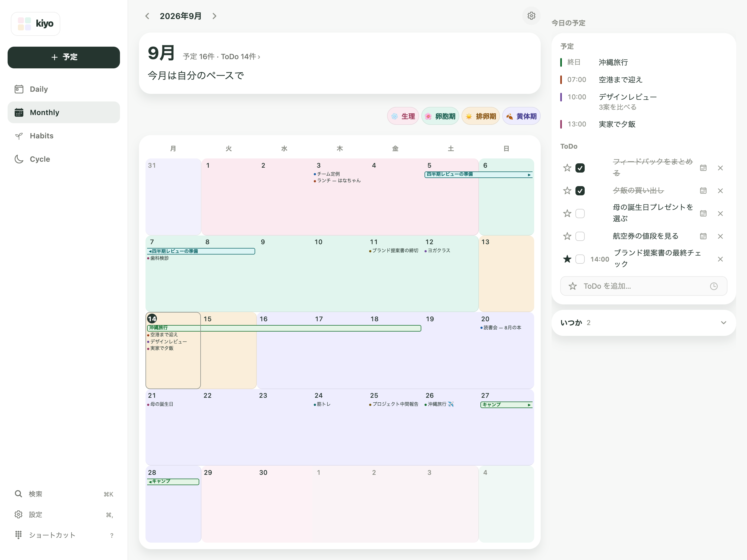Uncheck 夕飯の買い出し checkbox

point(580,191)
